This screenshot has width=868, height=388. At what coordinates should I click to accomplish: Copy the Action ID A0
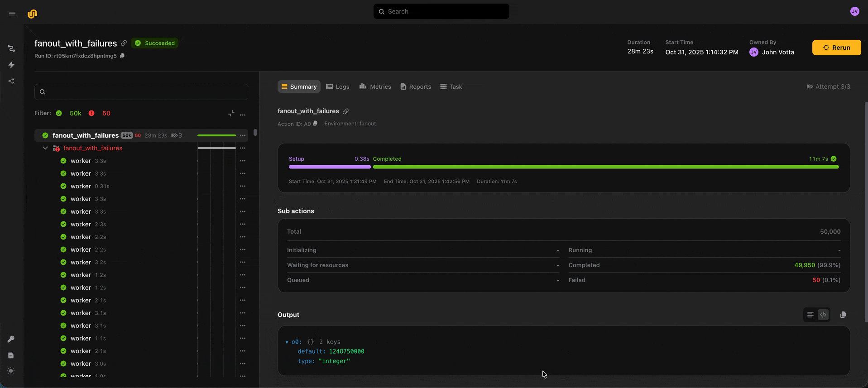pos(315,124)
